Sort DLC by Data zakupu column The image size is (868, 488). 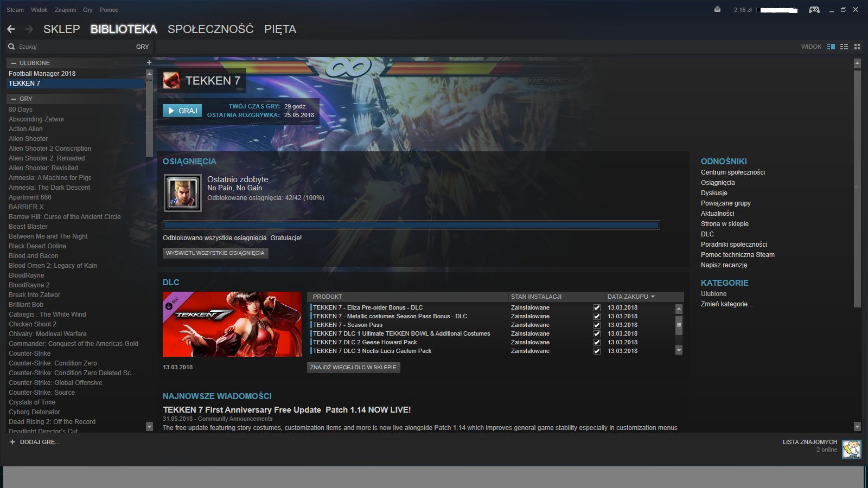pos(631,297)
